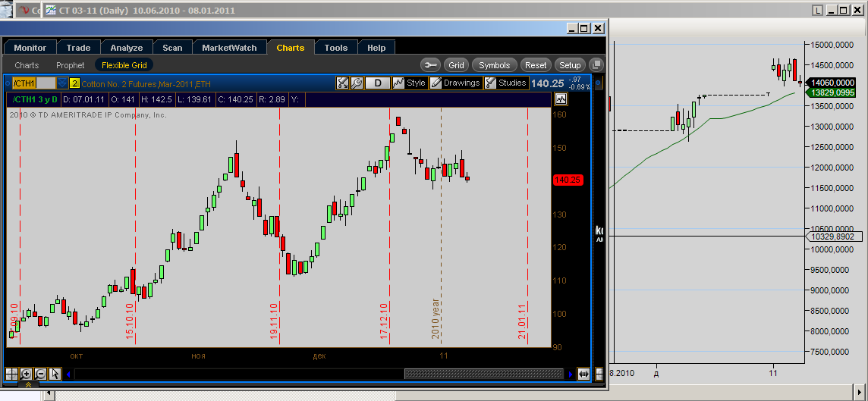Click the L button in background window title
This screenshot has height=401, width=868.
coord(818,10)
